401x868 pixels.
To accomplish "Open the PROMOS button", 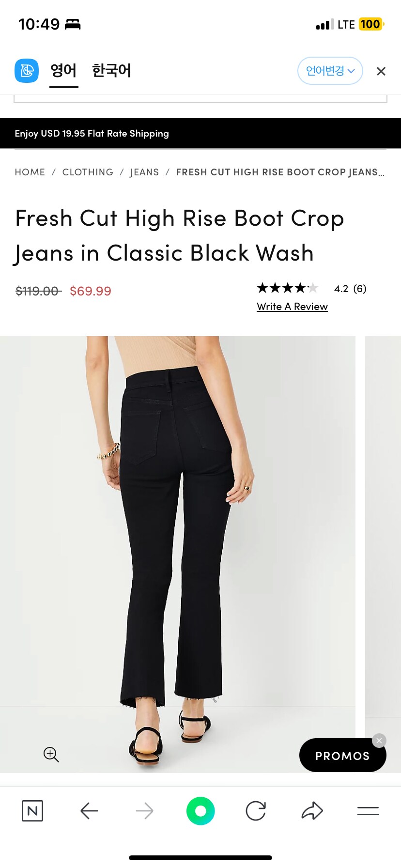I will tap(342, 755).
